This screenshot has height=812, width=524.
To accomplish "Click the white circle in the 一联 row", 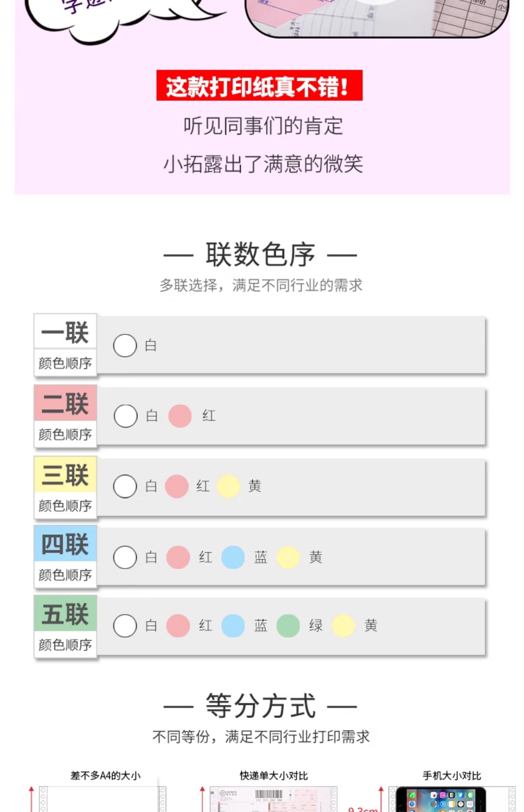I will (x=125, y=345).
